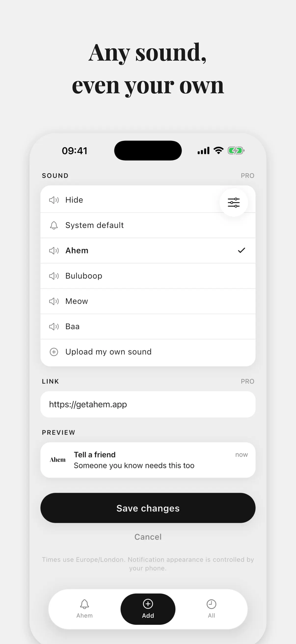Choose the Meow sound
Viewport: 296px width, 644px height.
pos(148,301)
